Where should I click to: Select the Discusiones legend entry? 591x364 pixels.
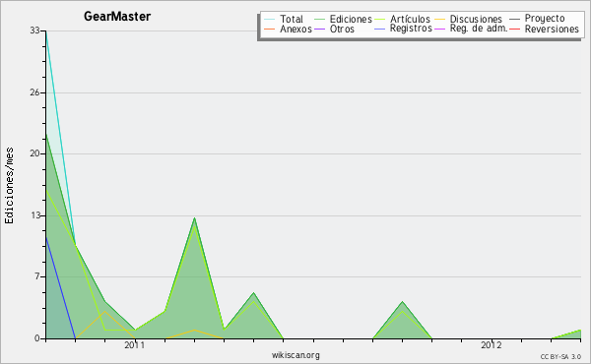click(x=476, y=19)
